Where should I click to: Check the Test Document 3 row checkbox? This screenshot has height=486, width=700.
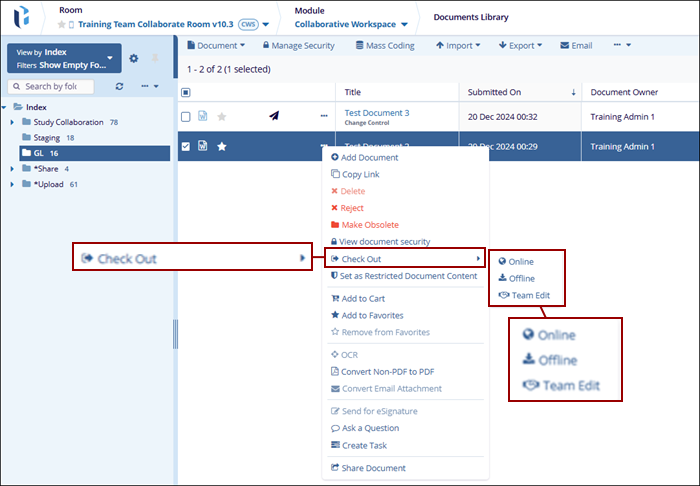185,117
